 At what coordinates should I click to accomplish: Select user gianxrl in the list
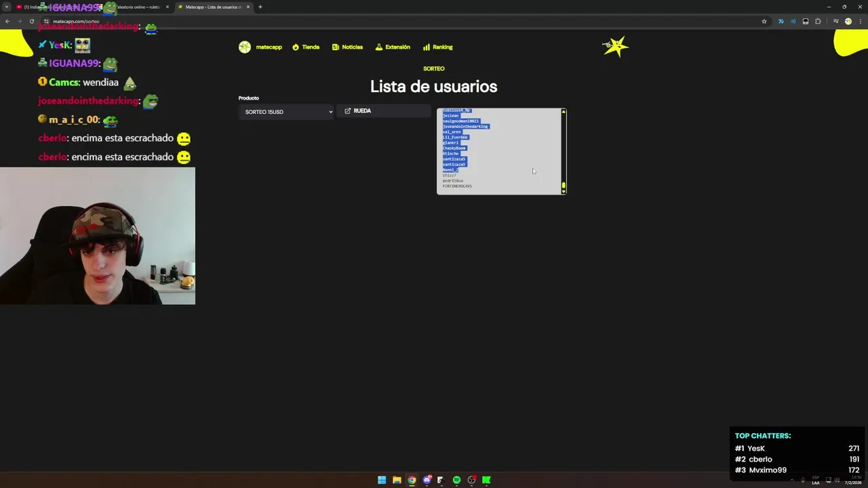450,142
